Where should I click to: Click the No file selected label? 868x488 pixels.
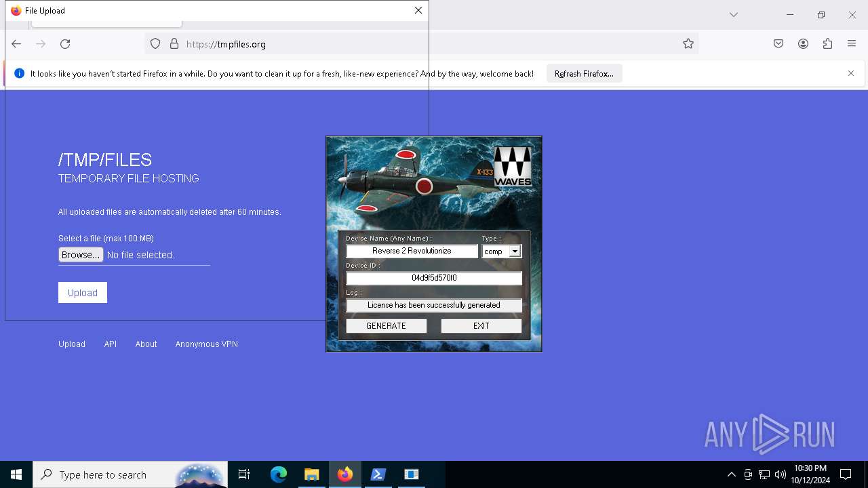[141, 255]
